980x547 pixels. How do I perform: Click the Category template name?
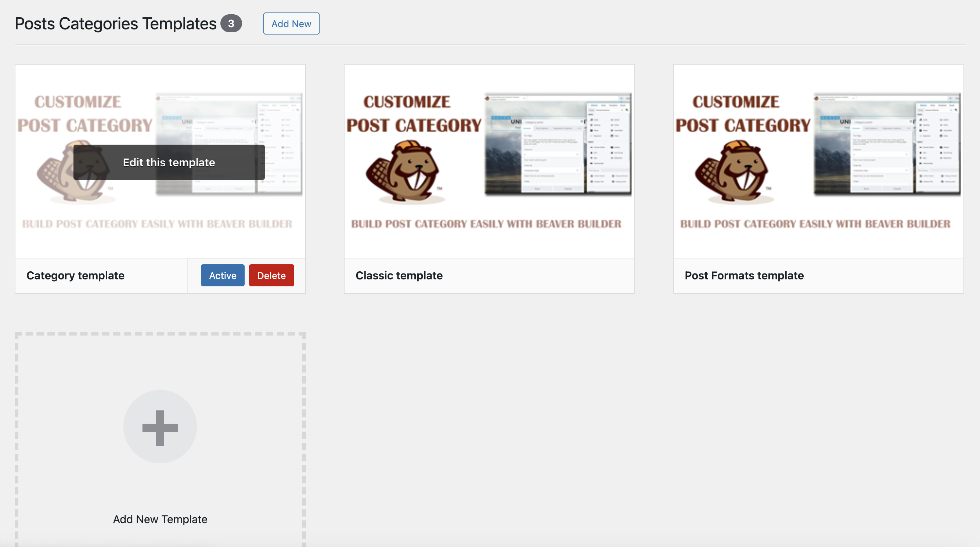(x=75, y=275)
